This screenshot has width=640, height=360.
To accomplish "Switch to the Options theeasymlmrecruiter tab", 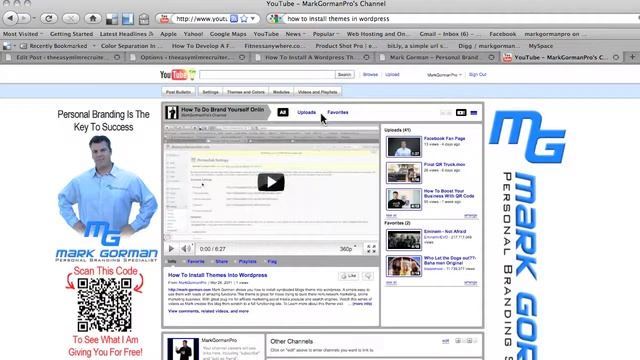I will 187,58.
